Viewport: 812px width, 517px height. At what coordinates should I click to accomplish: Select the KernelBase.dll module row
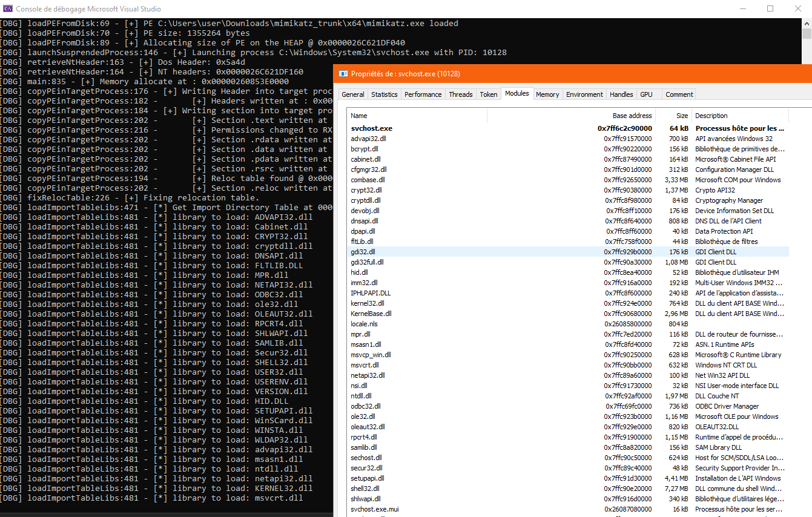568,314
